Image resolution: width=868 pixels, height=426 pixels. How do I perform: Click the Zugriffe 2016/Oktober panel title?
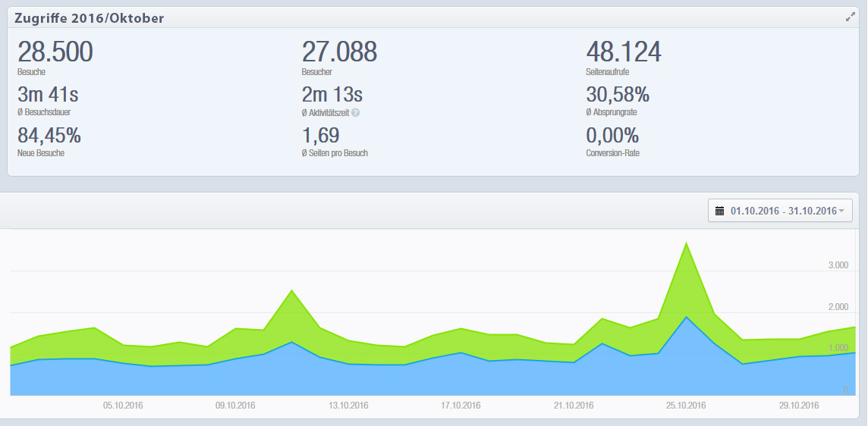tap(89, 17)
